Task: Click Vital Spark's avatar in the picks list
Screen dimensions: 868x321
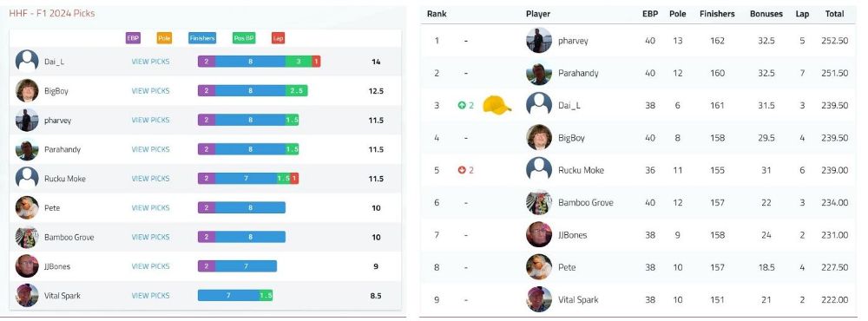Action: [27, 296]
